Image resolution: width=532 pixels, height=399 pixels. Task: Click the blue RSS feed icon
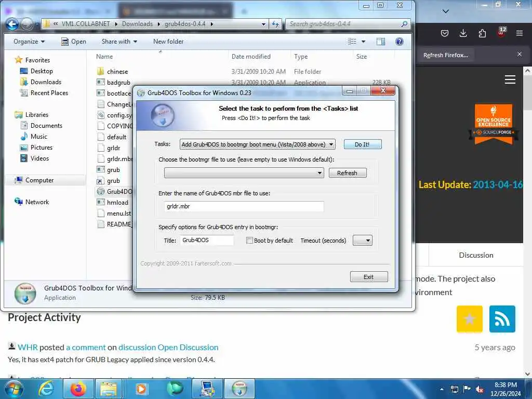point(502,319)
